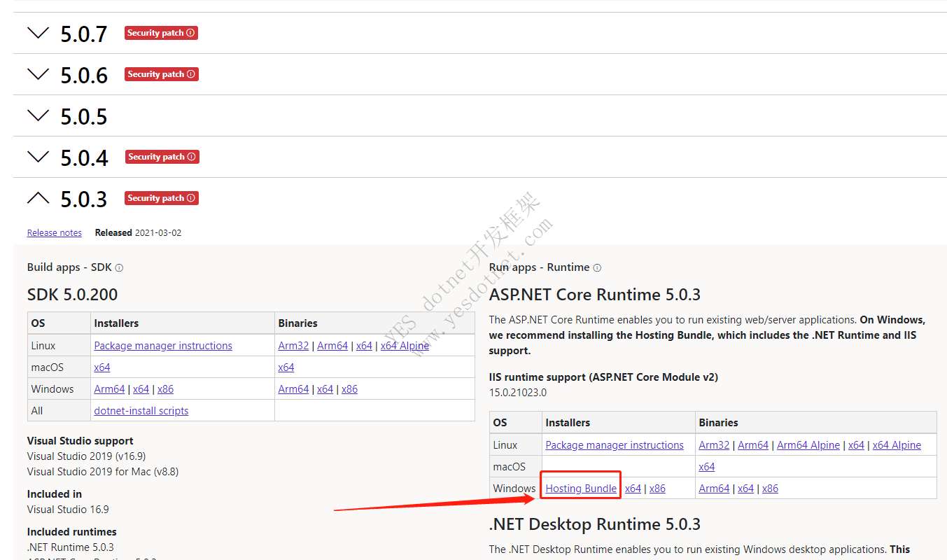Expand the 5.0.7 release section
947x560 pixels.
(x=38, y=33)
